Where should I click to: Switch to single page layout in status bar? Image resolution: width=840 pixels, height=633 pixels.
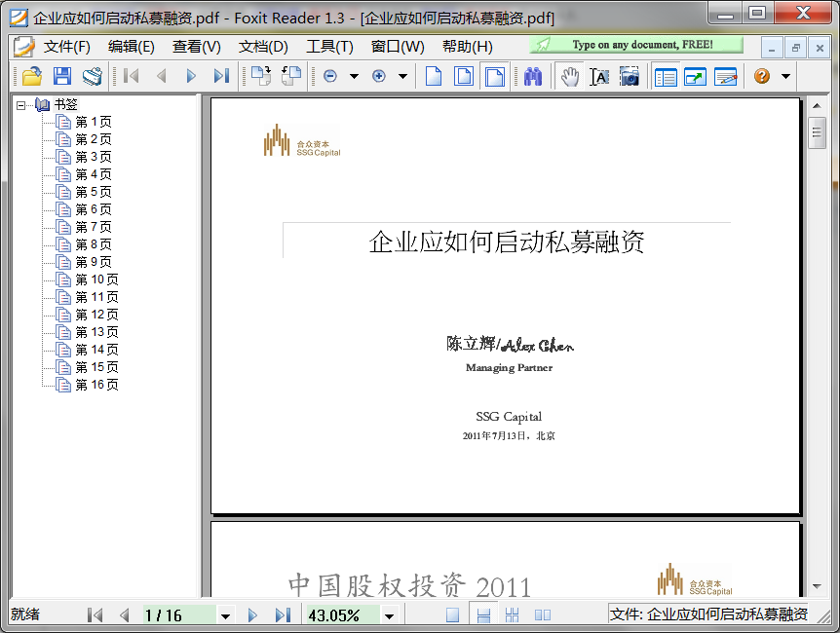coord(453,615)
